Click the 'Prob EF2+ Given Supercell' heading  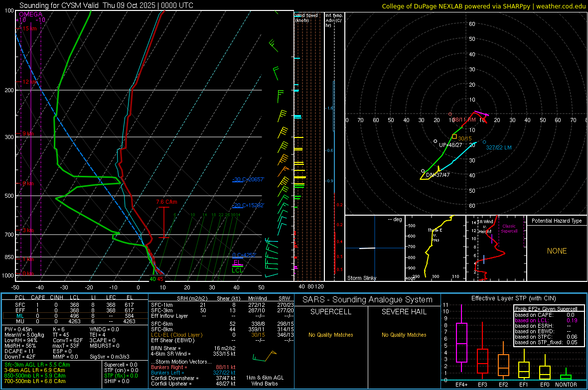pyautogui.click(x=546, y=309)
